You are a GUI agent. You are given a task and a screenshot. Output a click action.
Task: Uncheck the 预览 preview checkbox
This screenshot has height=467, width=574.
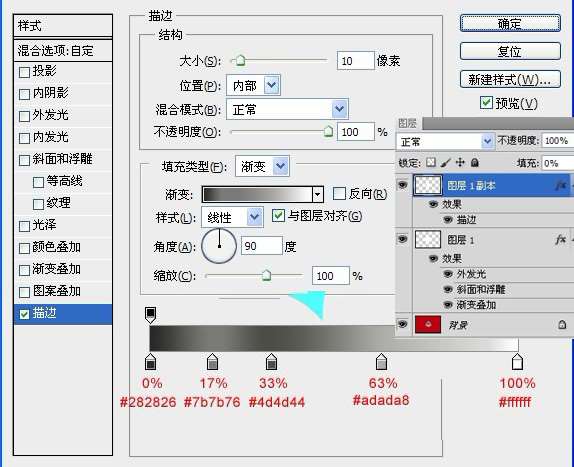point(486,103)
